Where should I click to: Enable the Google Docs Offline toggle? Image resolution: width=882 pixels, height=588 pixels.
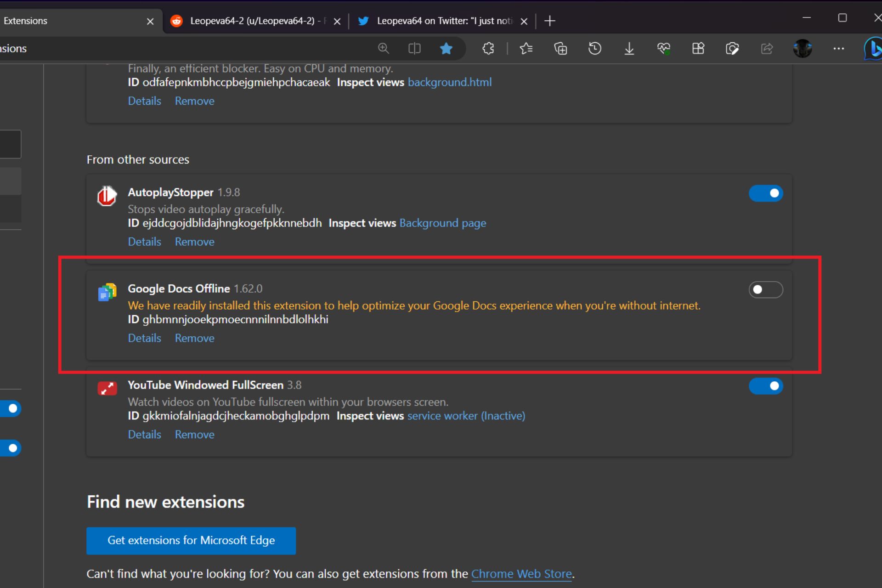(x=766, y=289)
